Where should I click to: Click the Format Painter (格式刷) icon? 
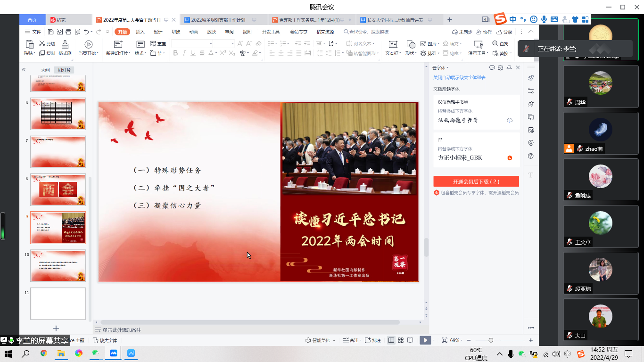[x=65, y=45]
